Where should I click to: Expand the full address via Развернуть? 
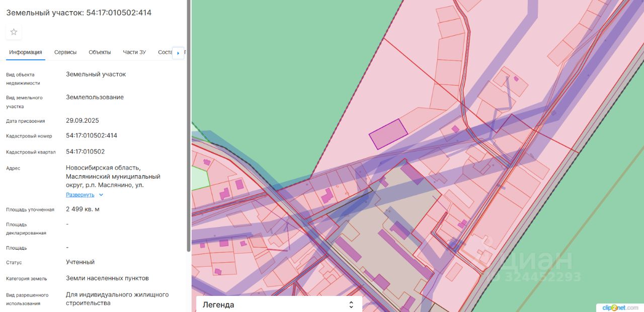[x=80, y=195]
